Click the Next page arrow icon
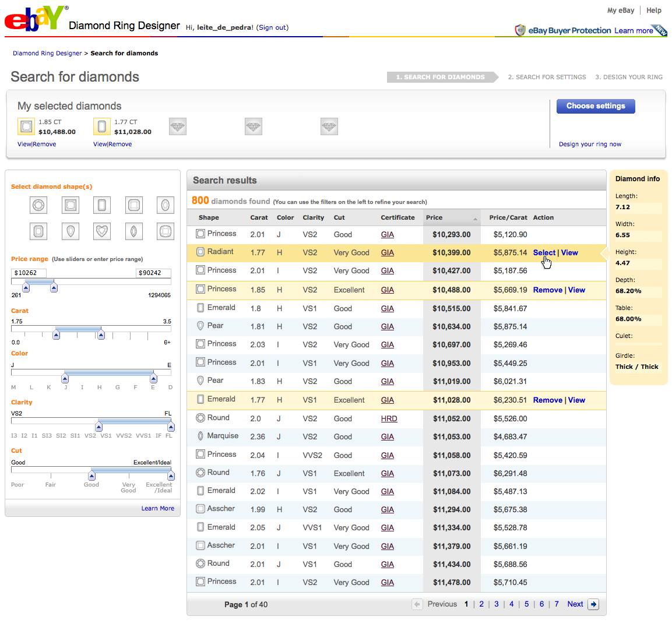Viewport: 672px width, 627px height. [593, 604]
